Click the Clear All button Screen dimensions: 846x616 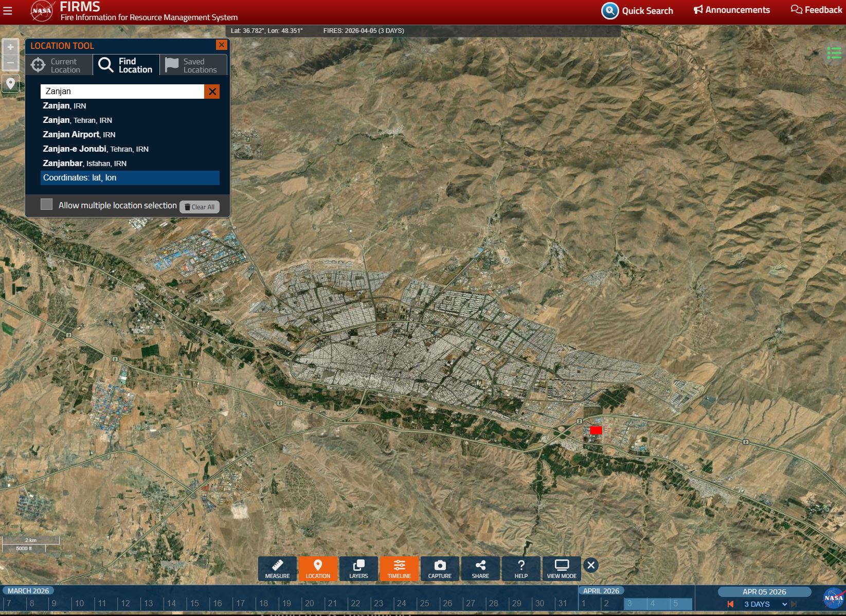[x=200, y=207]
